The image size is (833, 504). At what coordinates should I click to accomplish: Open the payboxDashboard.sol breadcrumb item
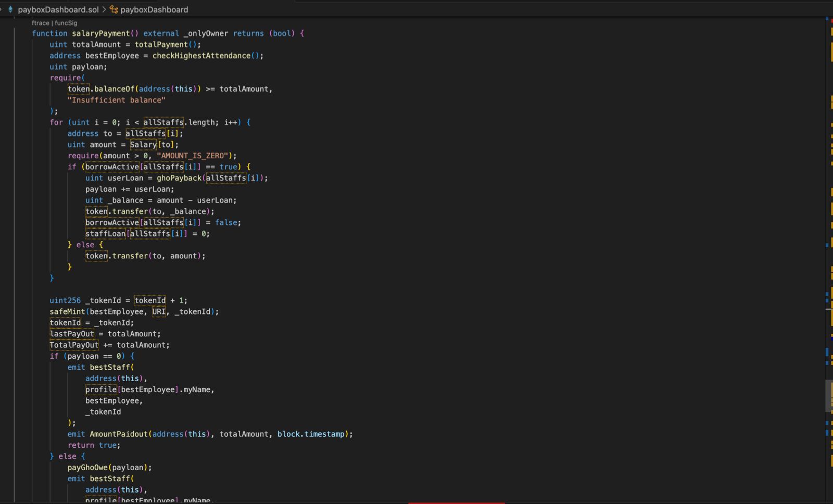coord(58,9)
